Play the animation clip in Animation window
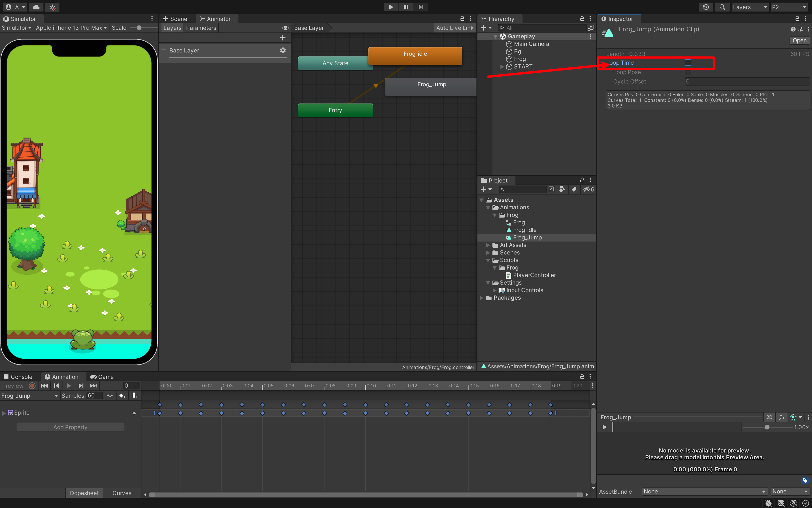 (68, 386)
